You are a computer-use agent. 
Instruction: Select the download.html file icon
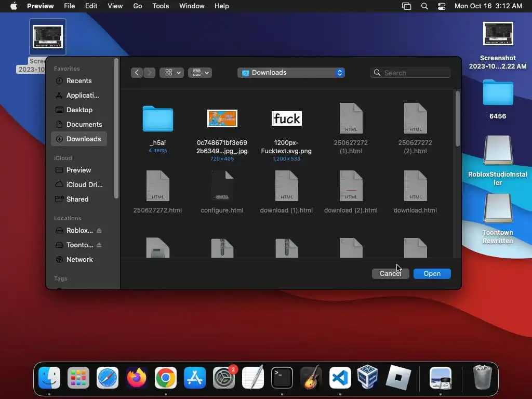coord(415,185)
